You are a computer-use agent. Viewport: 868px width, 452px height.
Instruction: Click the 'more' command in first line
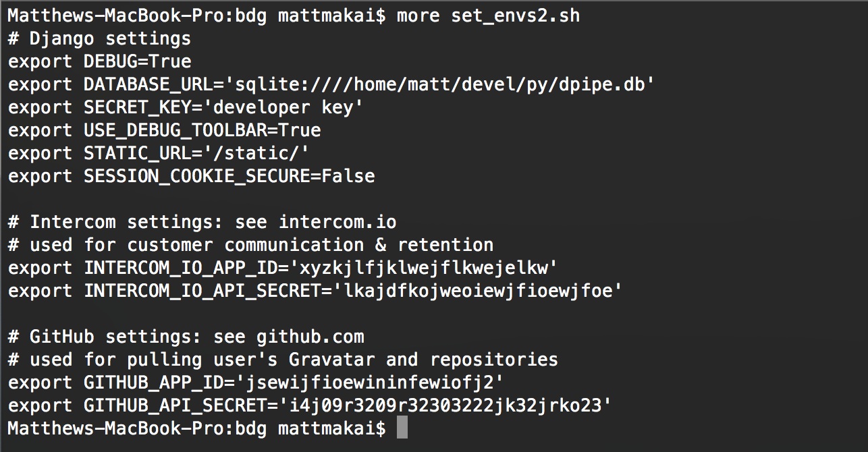point(418,16)
